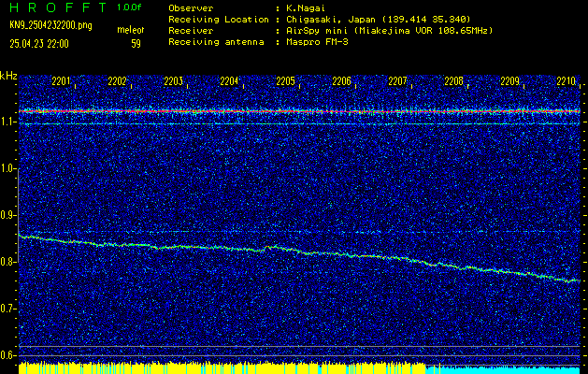Click the yellow noise-level bar at bottom
Screen dimensions: 588x374
(222, 367)
